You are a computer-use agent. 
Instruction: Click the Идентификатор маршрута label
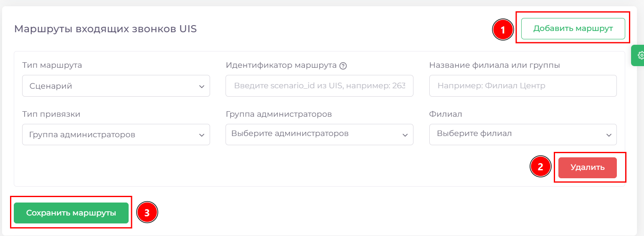[281, 65]
